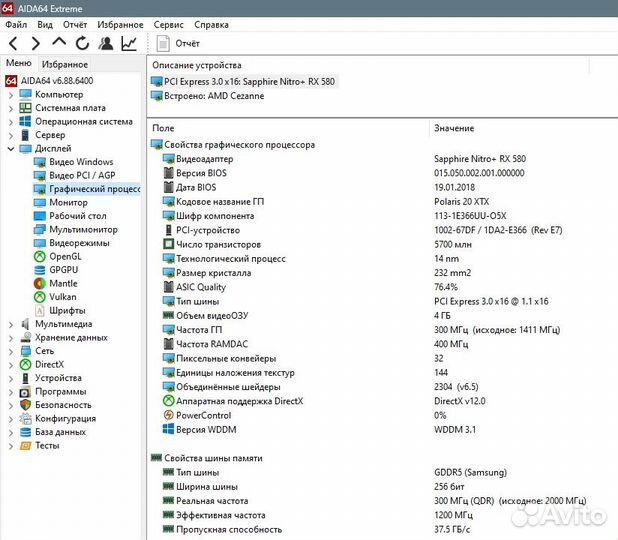Viewport: 618px width, 540px height.
Task: Click the user profile toolbar icon
Action: tap(106, 43)
